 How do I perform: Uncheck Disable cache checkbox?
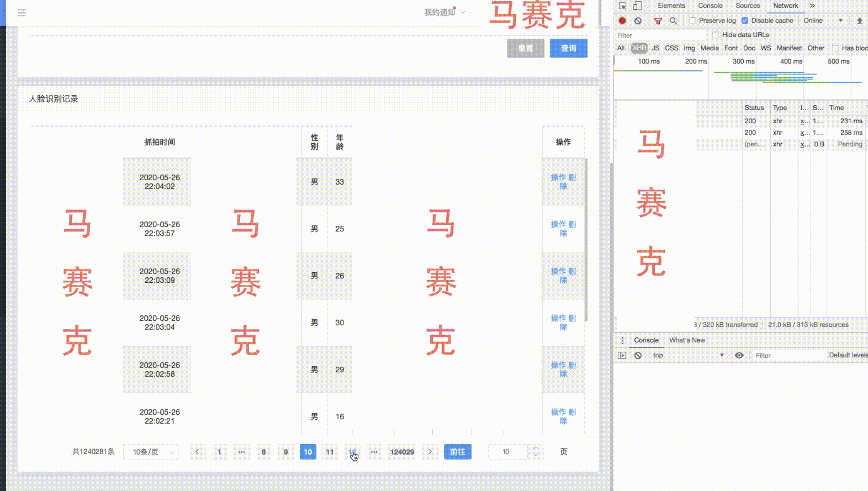click(745, 20)
